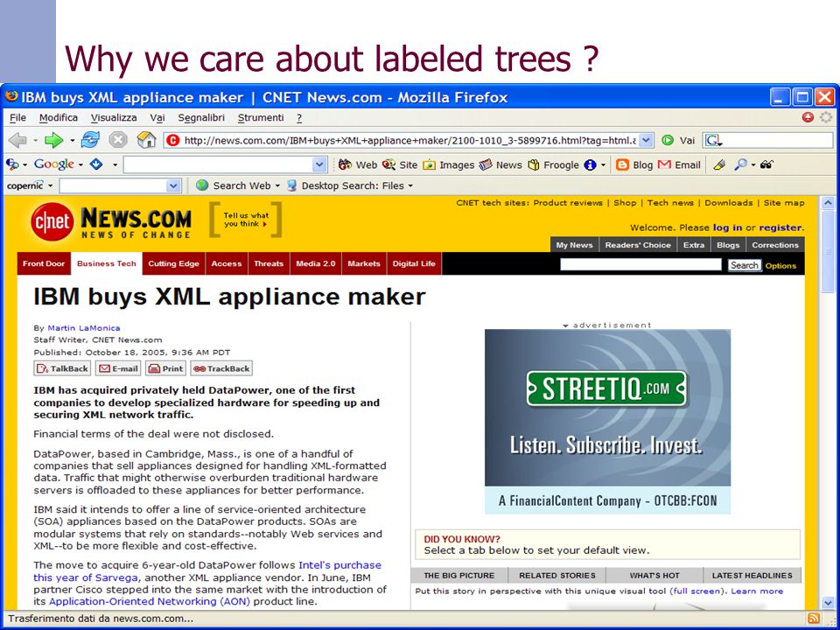Open the Copernic search field dropdown
Image resolution: width=840 pixels, height=630 pixels.
pos(173,185)
